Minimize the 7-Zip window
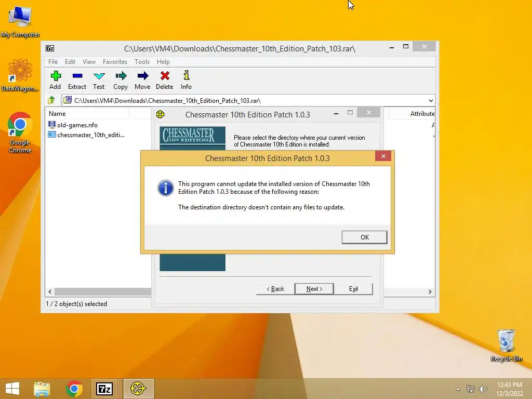 [x=392, y=47]
